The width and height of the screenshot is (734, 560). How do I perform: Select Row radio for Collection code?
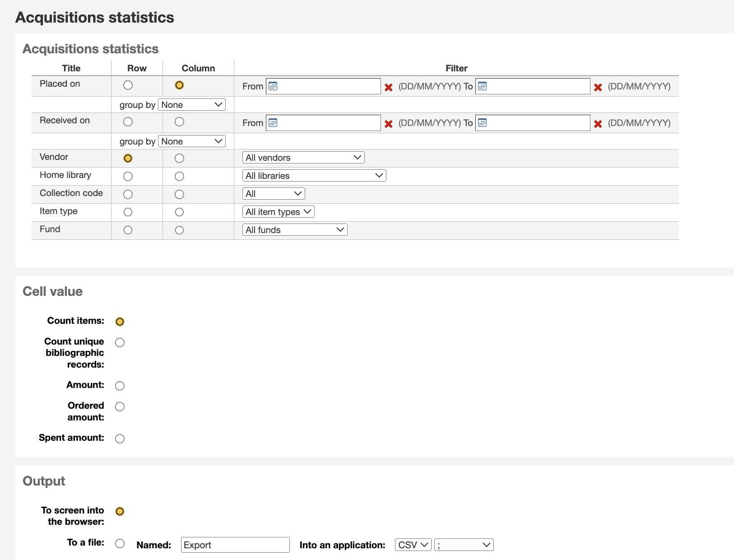[128, 194]
